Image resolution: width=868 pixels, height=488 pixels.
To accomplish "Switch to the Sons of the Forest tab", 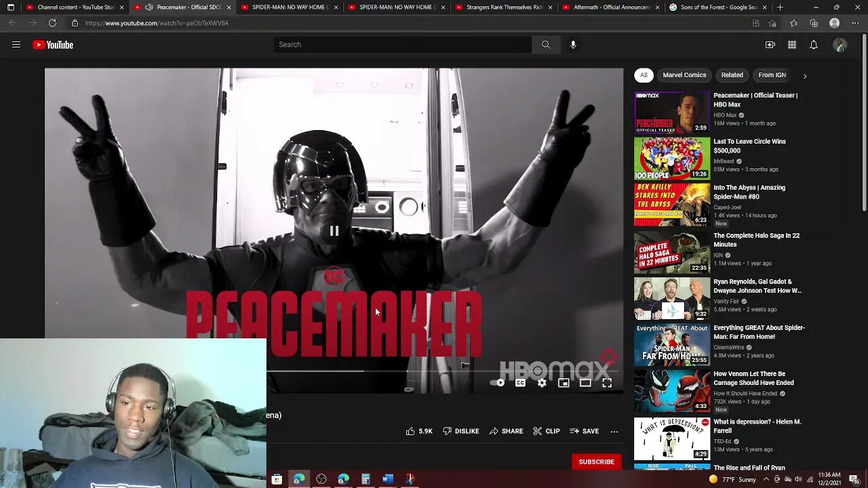I will (x=717, y=7).
